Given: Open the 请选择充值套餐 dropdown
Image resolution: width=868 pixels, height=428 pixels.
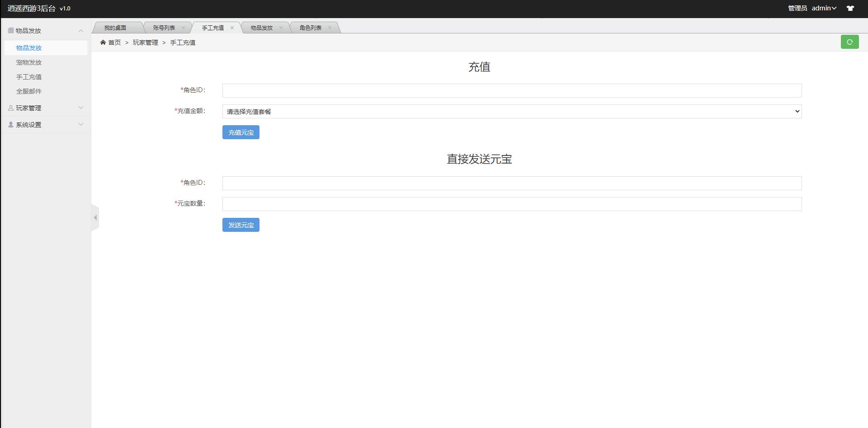Looking at the screenshot, I should [x=511, y=111].
